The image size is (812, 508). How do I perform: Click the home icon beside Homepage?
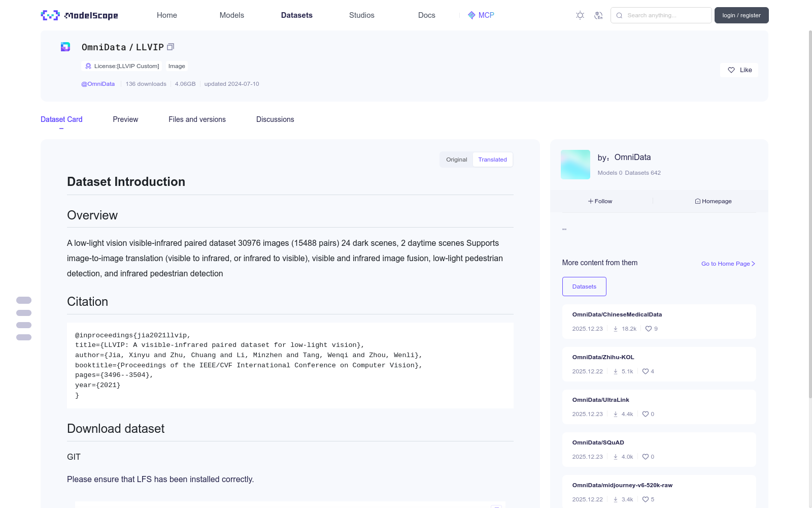698,201
